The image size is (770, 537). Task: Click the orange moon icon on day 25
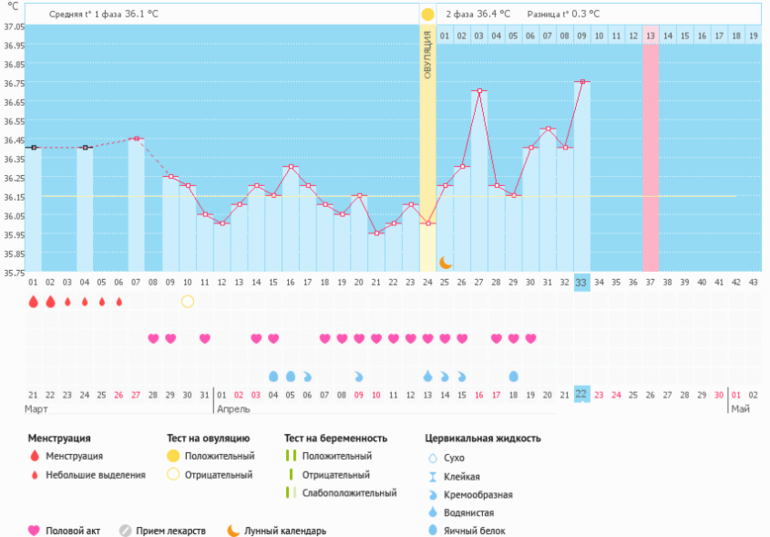pyautogui.click(x=446, y=262)
